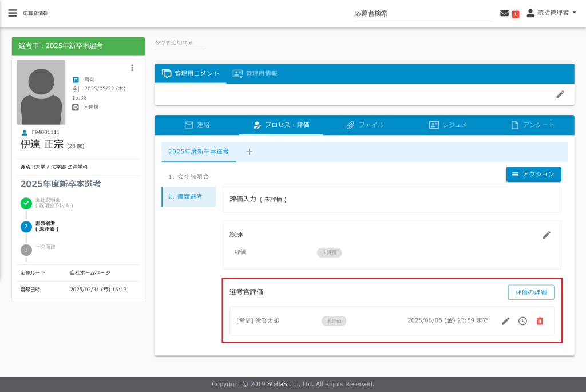Click the 評価の詳細 button
586x392 pixels.
point(530,292)
